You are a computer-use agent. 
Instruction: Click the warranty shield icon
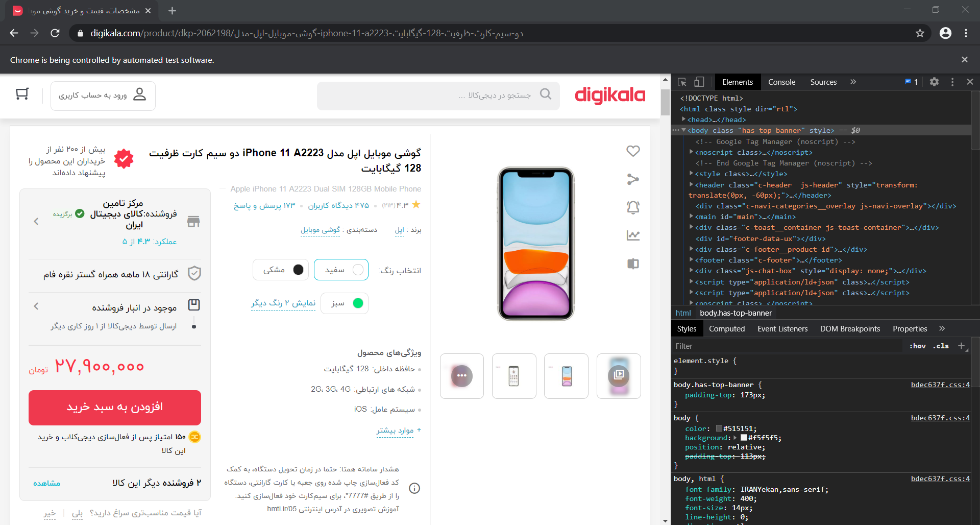click(194, 273)
